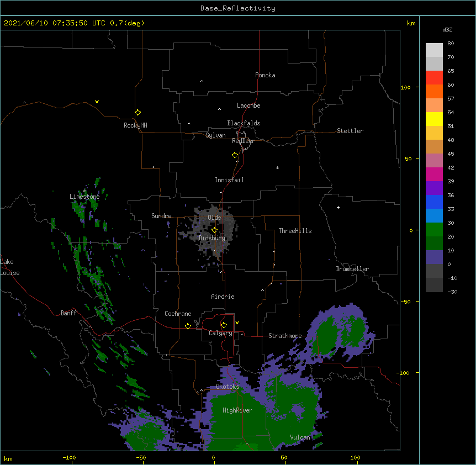Viewport: 476px width, 465px height.
Task: Click the Strathmore label
Action: 285,336
